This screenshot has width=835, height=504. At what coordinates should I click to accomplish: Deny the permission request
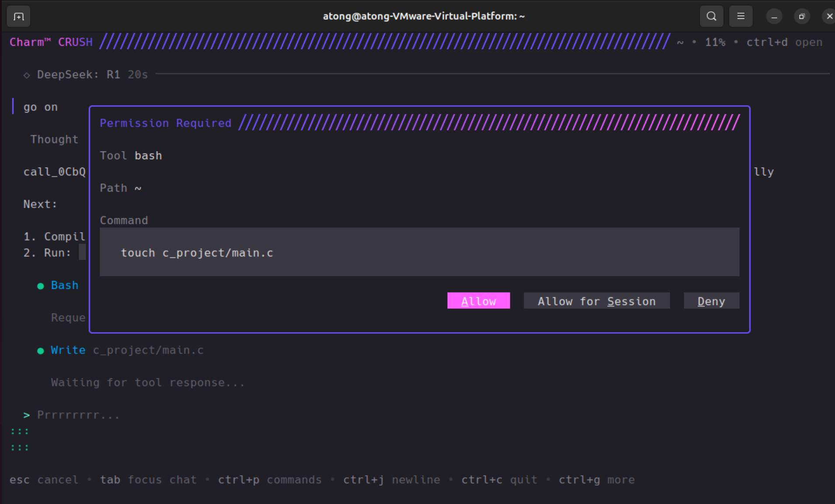[711, 301]
